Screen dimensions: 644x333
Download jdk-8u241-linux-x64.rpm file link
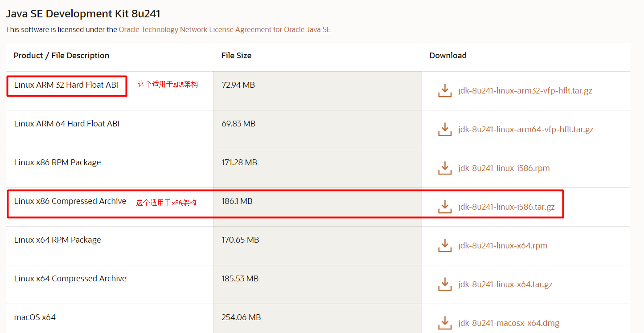click(503, 246)
